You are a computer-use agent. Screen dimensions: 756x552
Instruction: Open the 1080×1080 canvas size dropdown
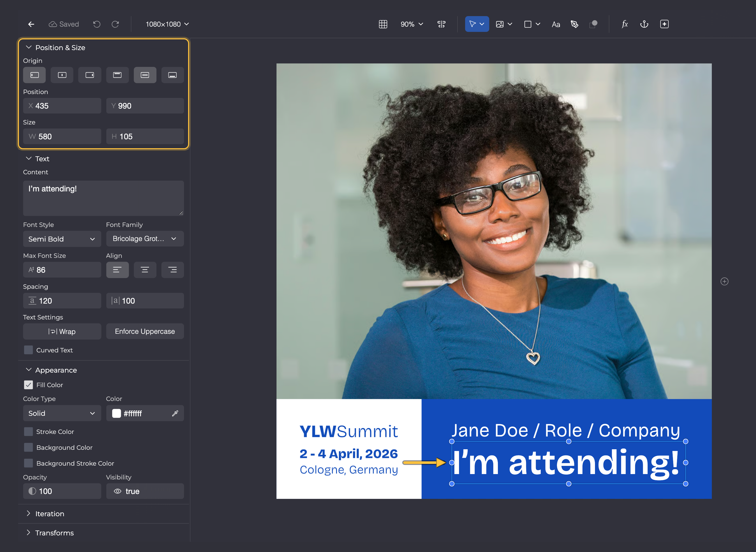167,24
